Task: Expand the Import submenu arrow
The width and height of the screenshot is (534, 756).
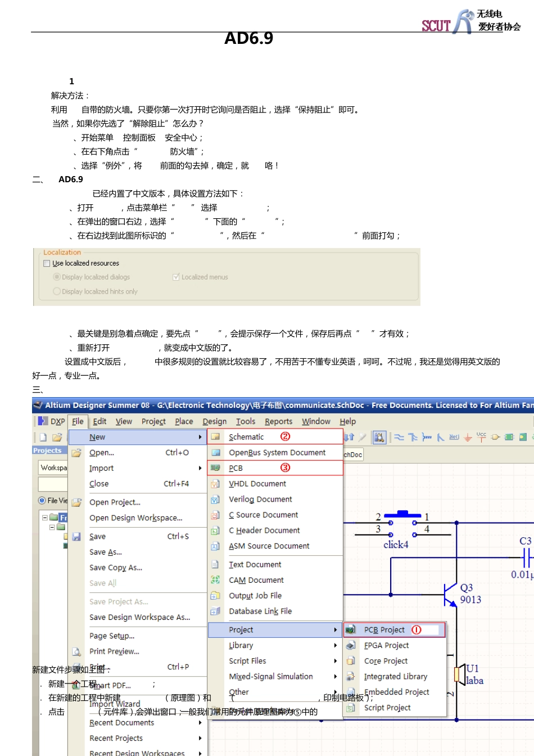Action: (x=200, y=468)
